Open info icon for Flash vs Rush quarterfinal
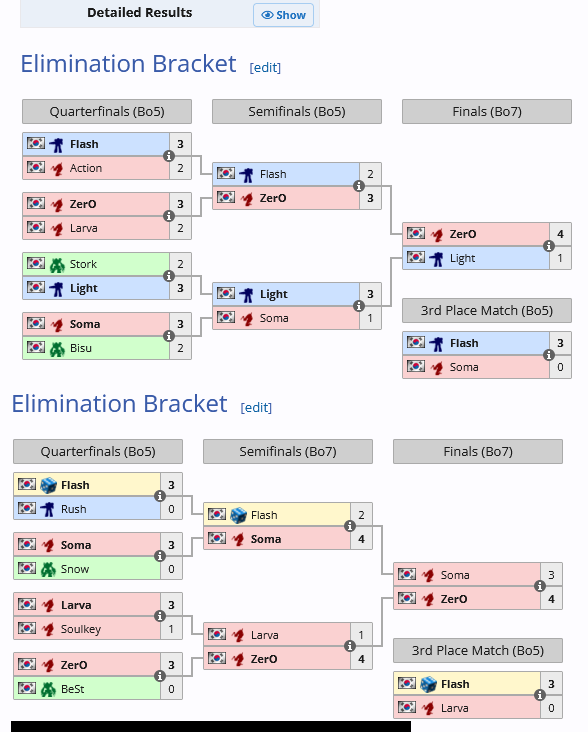 tap(160, 496)
